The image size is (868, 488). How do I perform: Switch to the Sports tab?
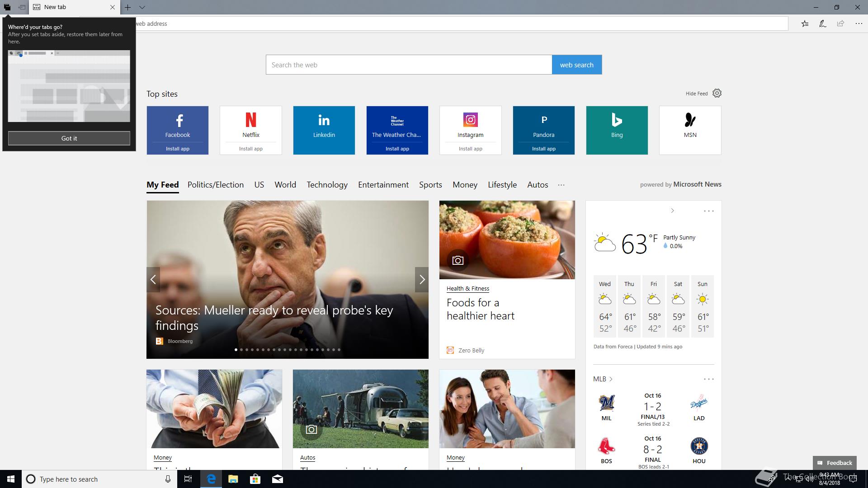click(430, 185)
